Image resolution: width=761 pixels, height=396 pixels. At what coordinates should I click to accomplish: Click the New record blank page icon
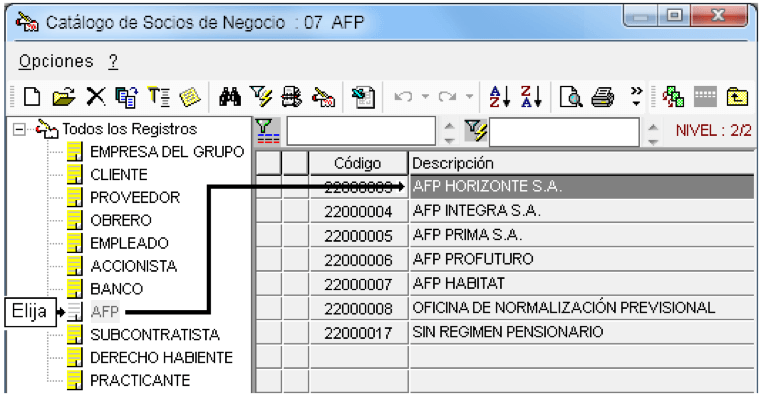pyautogui.click(x=32, y=97)
